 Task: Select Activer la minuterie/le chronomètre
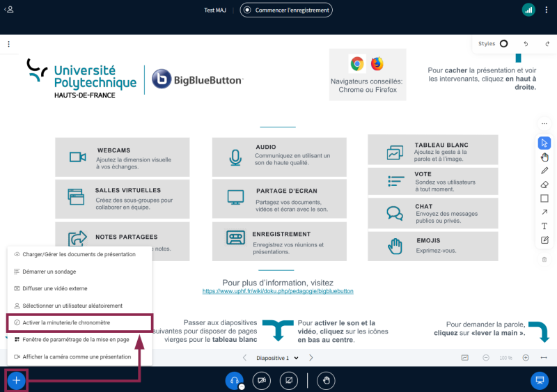click(66, 323)
